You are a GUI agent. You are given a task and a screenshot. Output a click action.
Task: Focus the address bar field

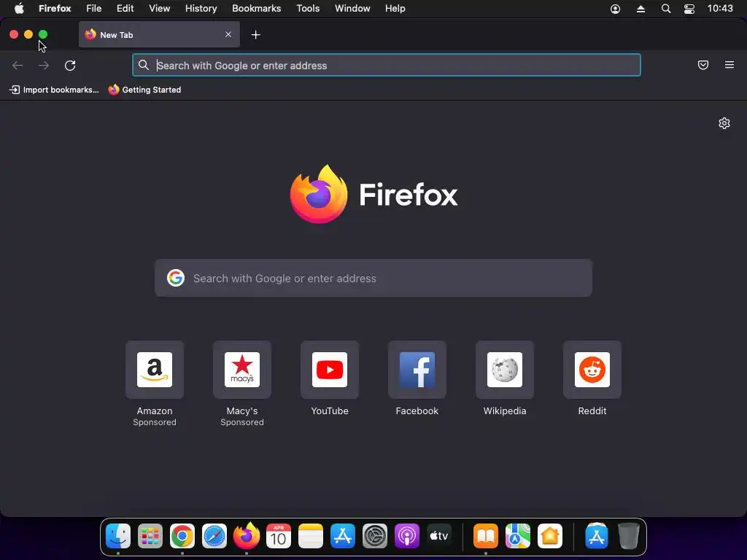coord(387,65)
